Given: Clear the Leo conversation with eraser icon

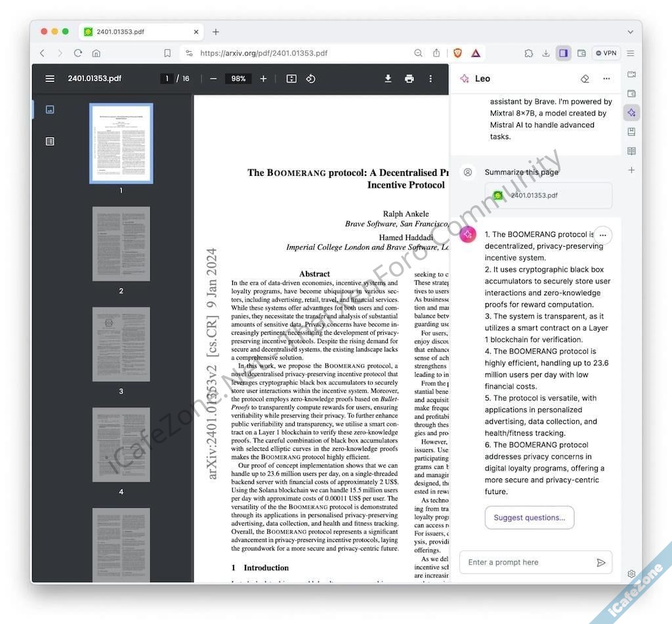Looking at the screenshot, I should click(x=585, y=79).
